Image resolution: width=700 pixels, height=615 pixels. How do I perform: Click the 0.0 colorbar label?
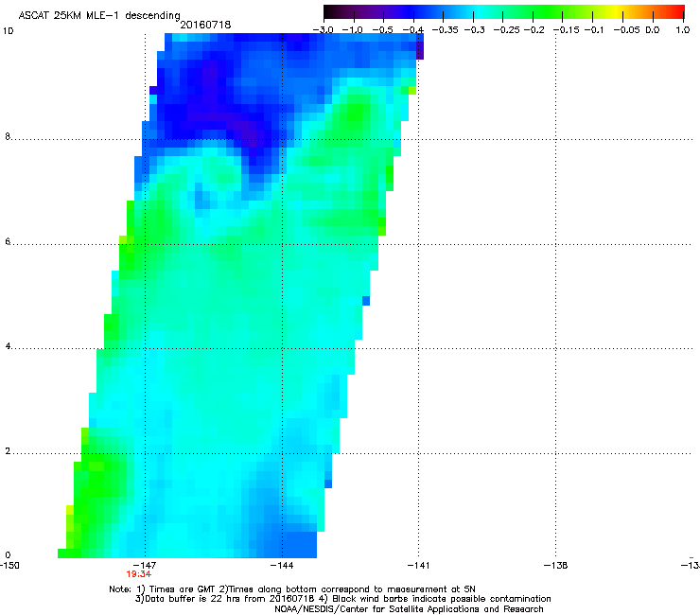point(653,30)
